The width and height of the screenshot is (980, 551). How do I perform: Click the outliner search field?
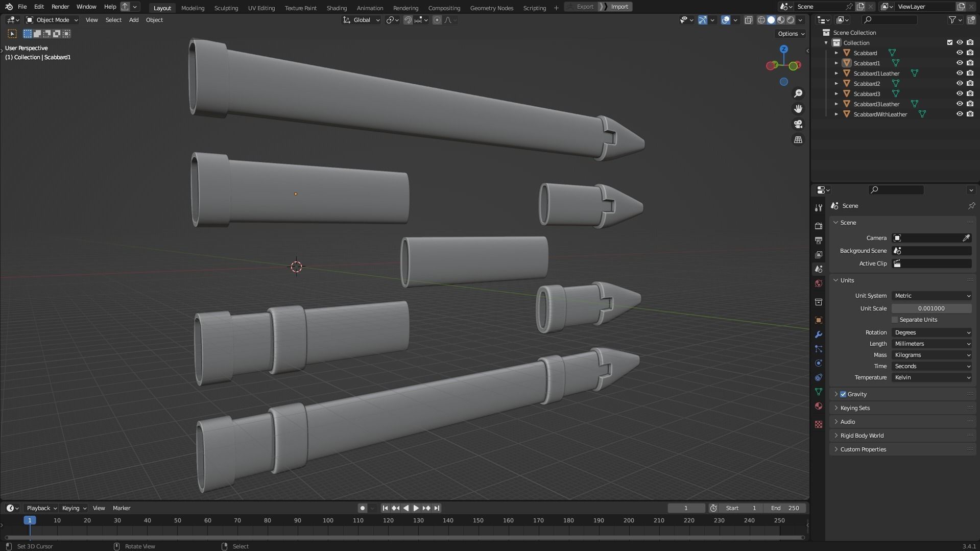coord(889,20)
